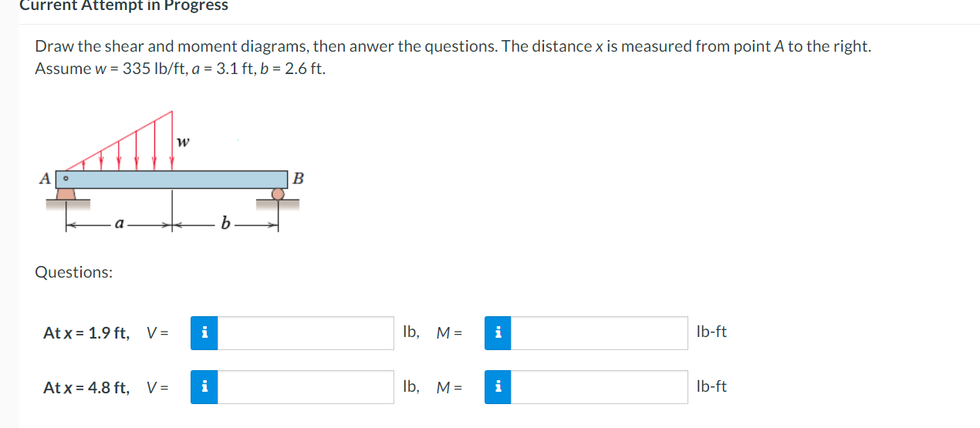Click the info icon beside V at x = 1.9 ft
The image size is (980, 428).
coord(204,333)
